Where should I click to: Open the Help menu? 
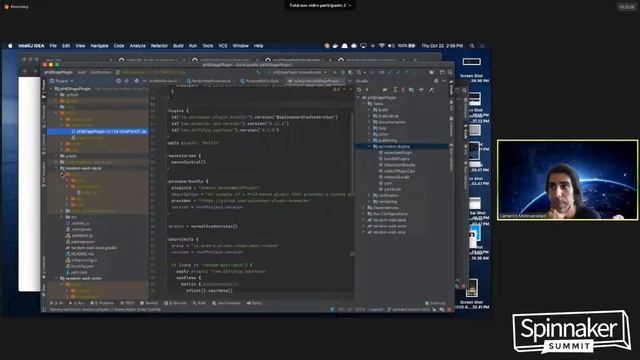point(258,46)
